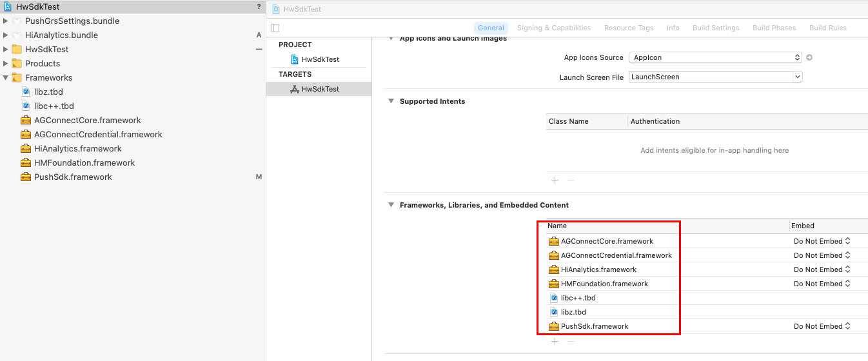
Task: Select libz.tbd row in frameworks table
Action: [x=707, y=312]
